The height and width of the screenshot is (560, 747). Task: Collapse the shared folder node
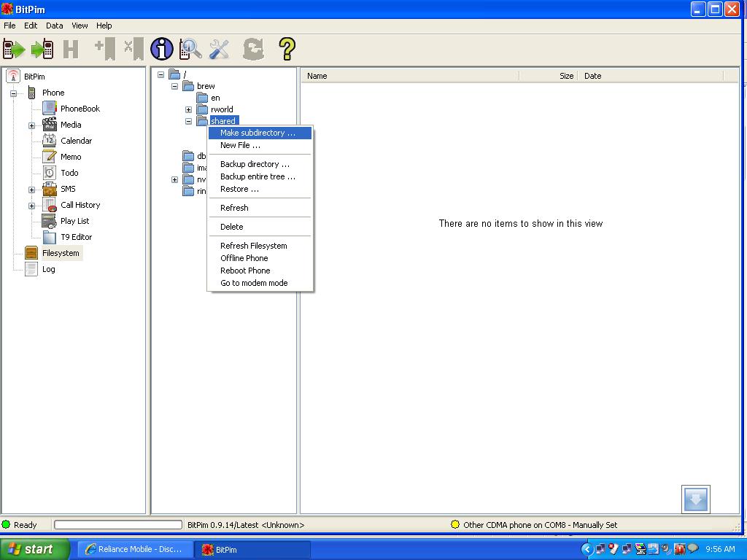coord(189,122)
